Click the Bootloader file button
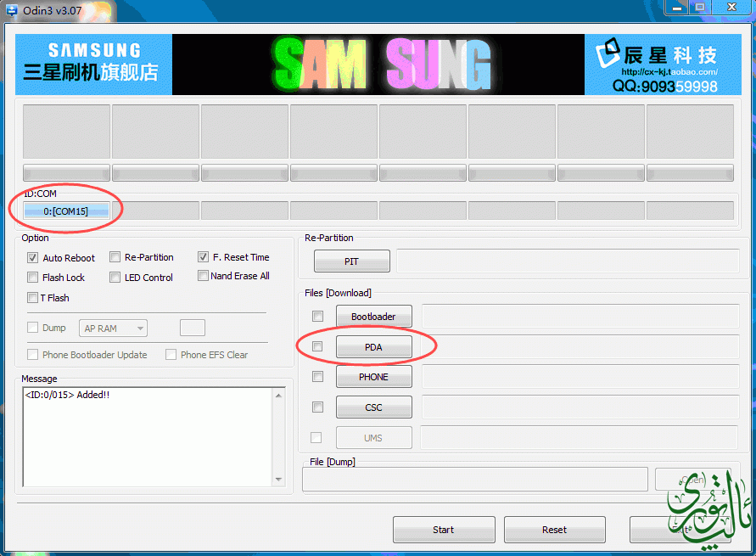 click(x=373, y=317)
